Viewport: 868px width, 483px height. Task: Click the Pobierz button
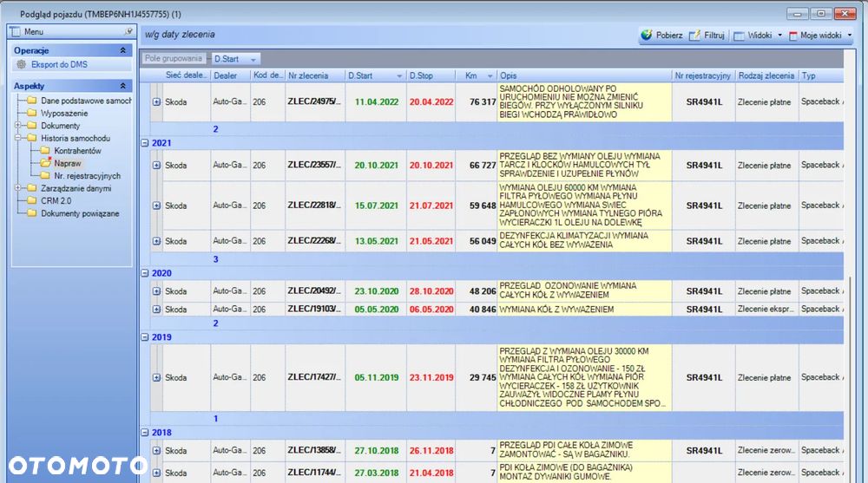tap(662, 35)
